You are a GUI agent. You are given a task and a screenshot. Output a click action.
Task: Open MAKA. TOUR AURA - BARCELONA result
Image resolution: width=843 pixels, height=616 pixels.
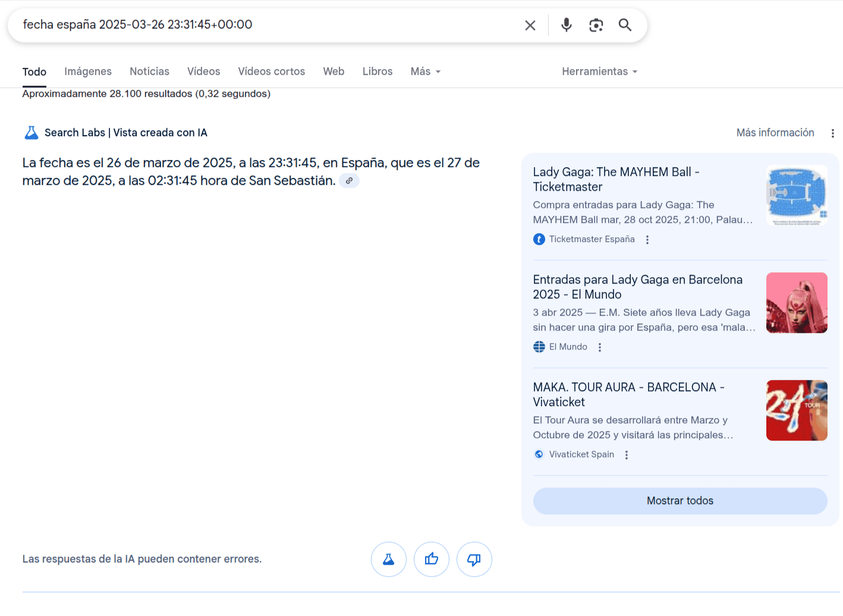click(629, 395)
